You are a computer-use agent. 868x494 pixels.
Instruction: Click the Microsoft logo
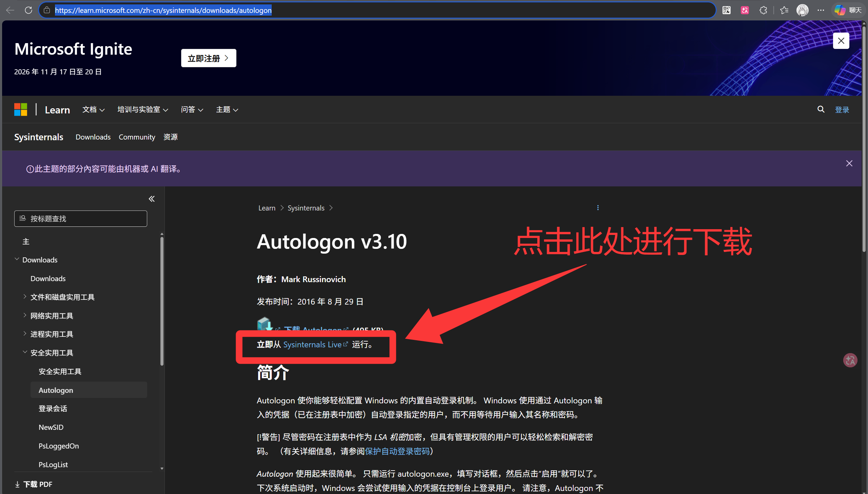[21, 110]
